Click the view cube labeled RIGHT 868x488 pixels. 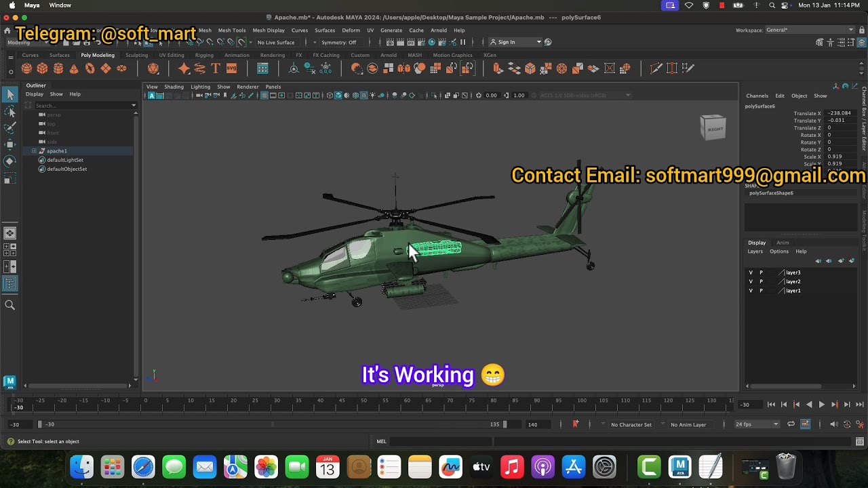(713, 128)
